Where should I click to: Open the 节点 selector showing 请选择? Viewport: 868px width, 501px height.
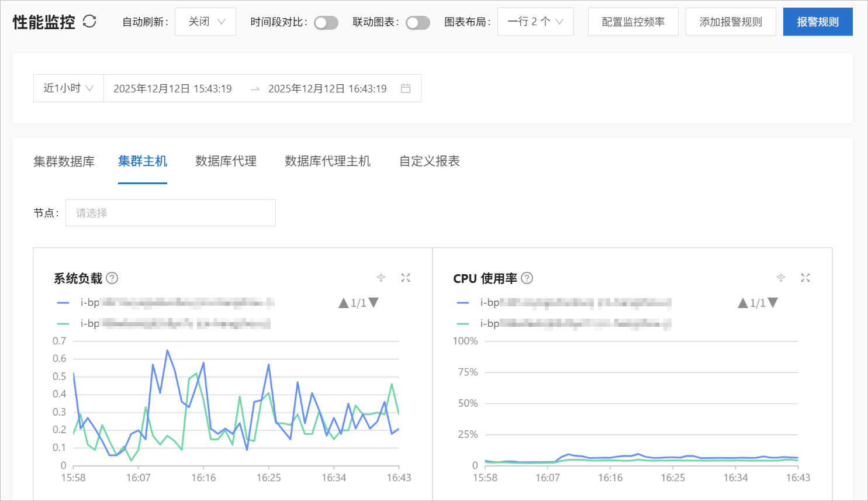[x=171, y=213]
